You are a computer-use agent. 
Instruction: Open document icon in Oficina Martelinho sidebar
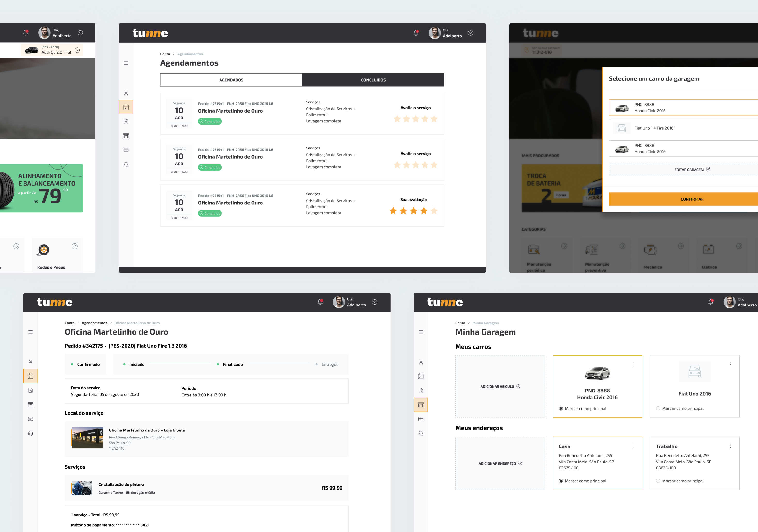click(x=30, y=391)
